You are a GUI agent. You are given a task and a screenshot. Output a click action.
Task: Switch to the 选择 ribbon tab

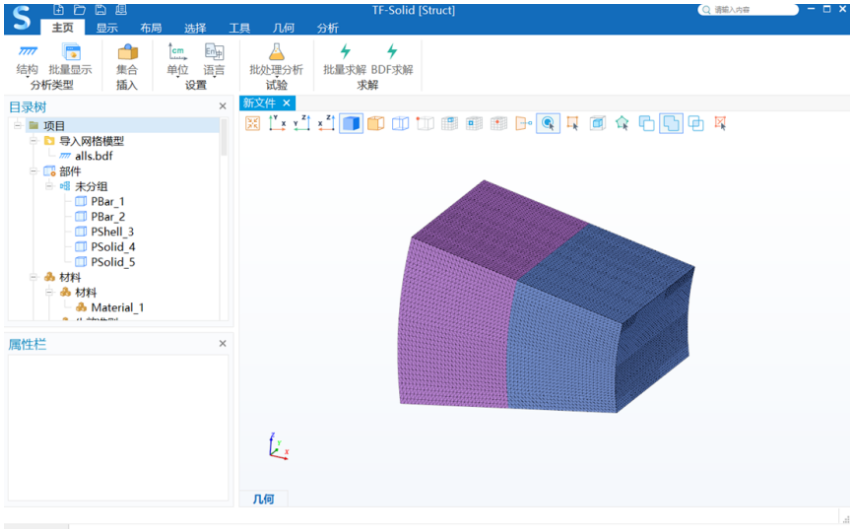195,28
